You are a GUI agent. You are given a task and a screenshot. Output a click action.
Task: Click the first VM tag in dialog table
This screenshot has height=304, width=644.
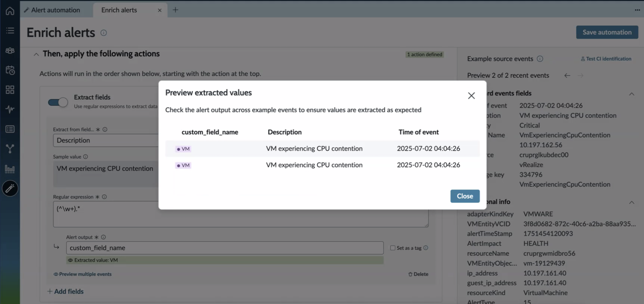tap(183, 149)
